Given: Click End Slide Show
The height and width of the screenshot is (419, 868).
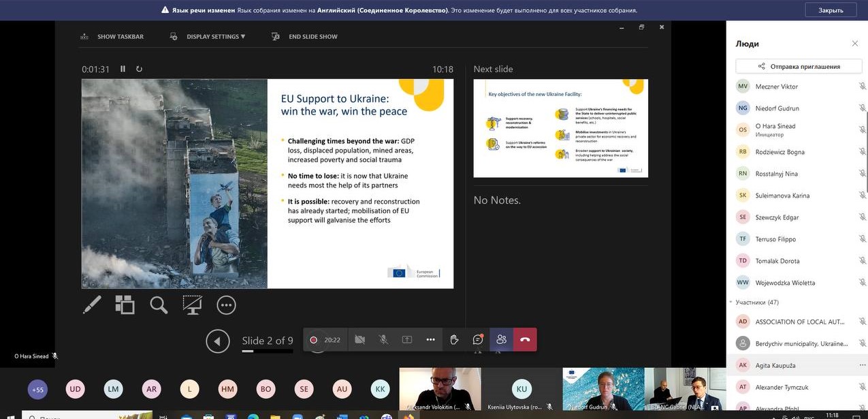Looking at the screenshot, I should (x=312, y=37).
